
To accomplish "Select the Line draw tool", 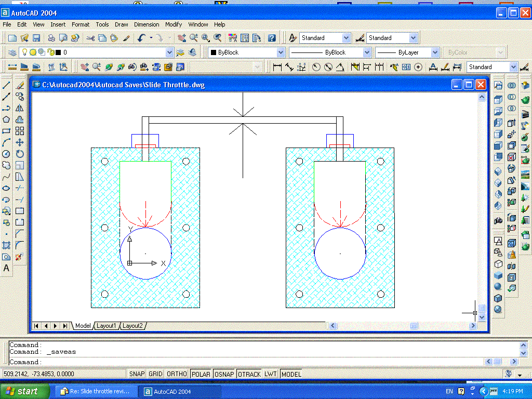I will 6,85.
